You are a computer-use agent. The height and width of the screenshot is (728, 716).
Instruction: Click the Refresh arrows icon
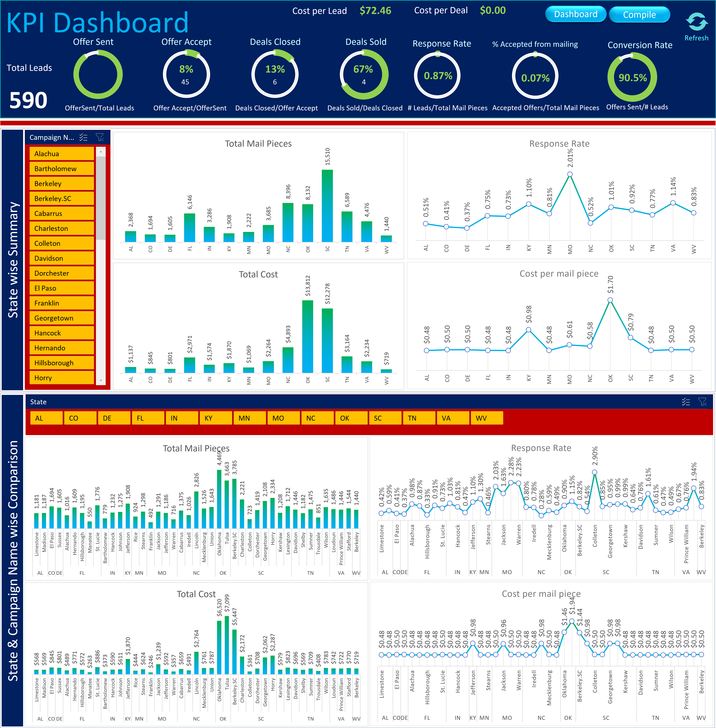pyautogui.click(x=697, y=22)
